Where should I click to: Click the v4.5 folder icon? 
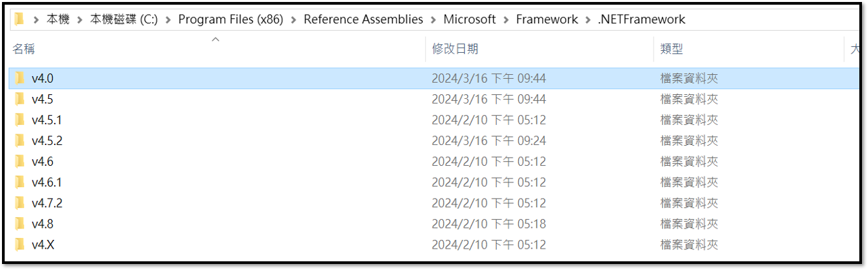coord(20,99)
